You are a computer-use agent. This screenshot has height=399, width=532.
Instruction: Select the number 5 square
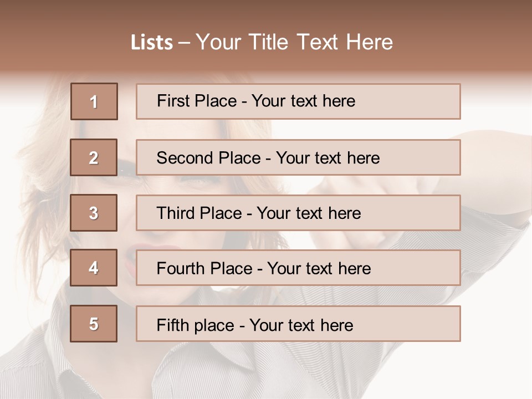[x=94, y=324]
